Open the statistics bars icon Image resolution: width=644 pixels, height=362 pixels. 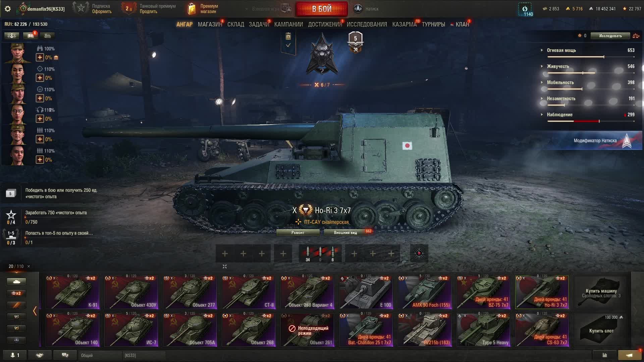(x=604, y=355)
